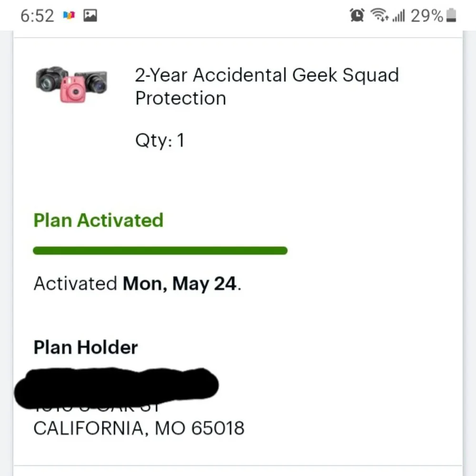Screen dimensions: 476x476
Task: Tap the colorful app notification icon
Action: click(x=69, y=15)
